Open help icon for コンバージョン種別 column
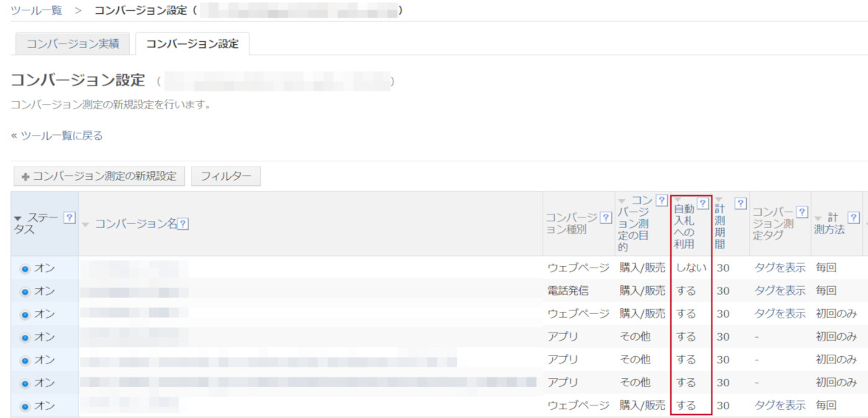This screenshot has height=418, width=868. [606, 217]
